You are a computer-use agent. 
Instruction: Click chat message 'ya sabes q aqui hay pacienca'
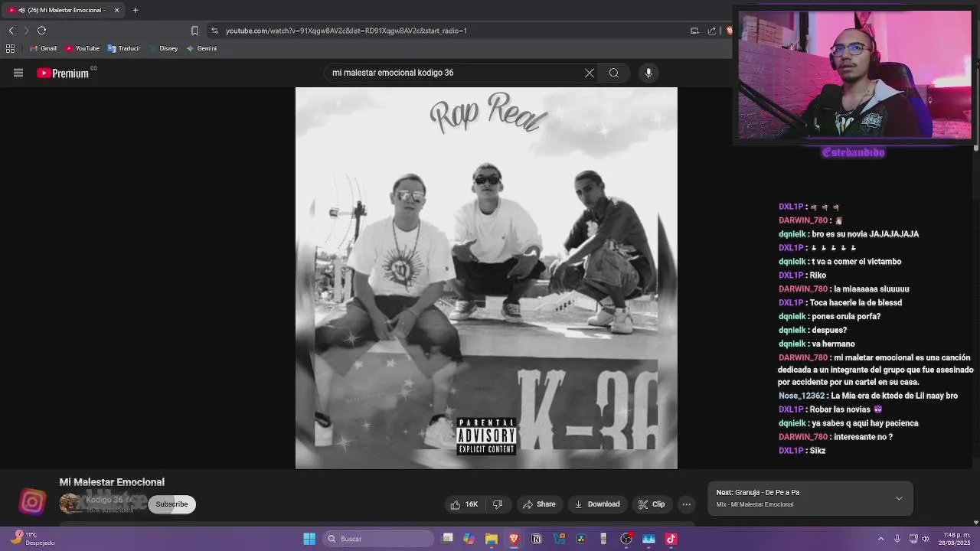coord(864,423)
